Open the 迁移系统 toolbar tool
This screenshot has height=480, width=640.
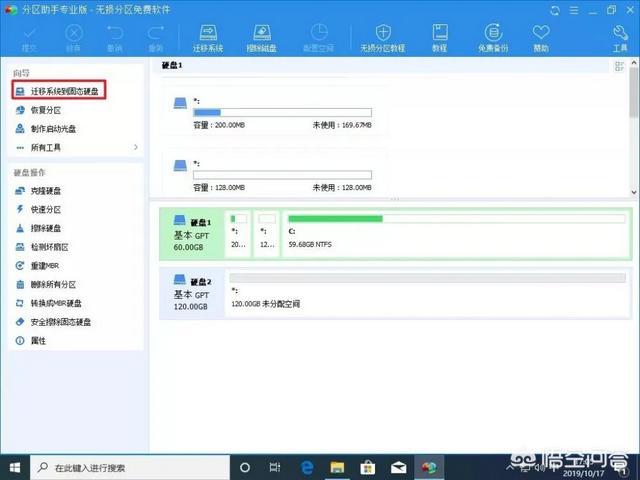point(208,38)
